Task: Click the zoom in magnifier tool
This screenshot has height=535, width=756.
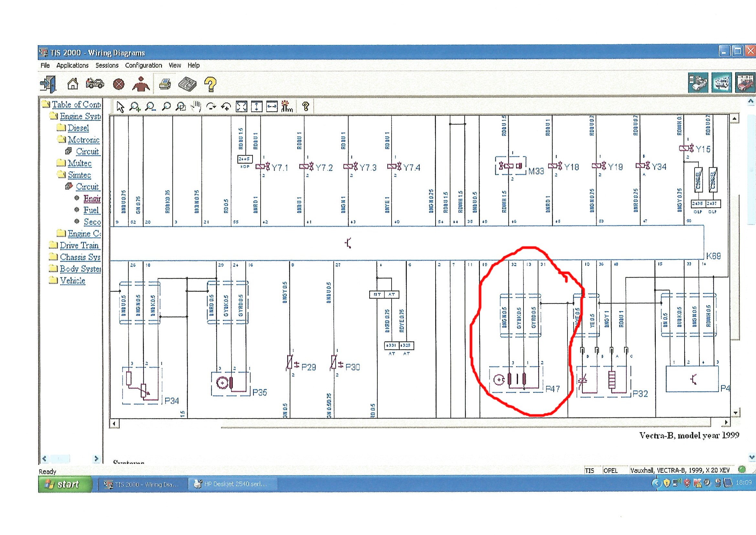Action: pos(135,107)
